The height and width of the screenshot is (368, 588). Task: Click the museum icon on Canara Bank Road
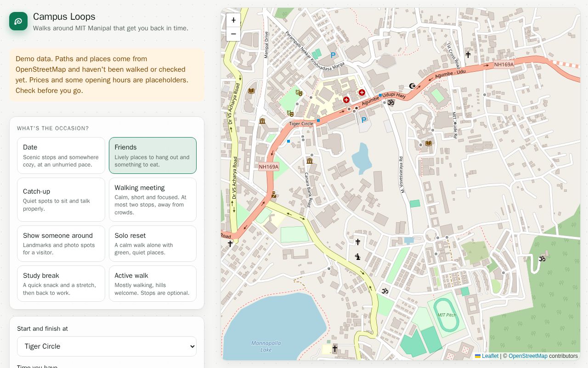309,161
